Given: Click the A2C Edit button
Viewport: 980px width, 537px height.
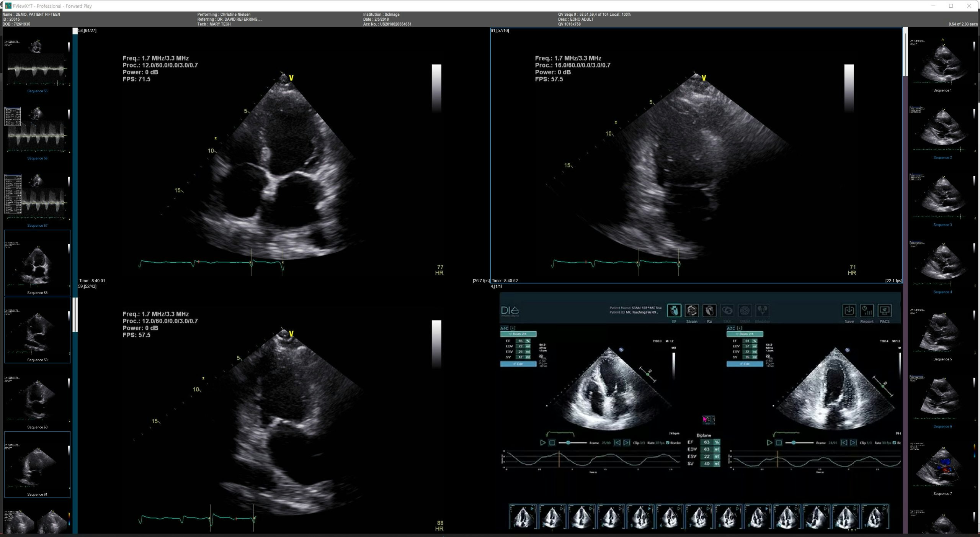Looking at the screenshot, I should 745,364.
